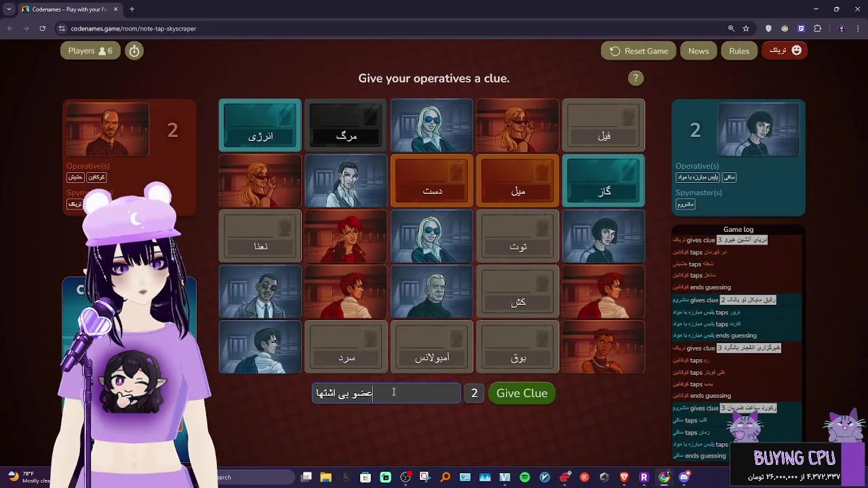
Task: Reload the Codenames page
Action: [x=42, y=28]
